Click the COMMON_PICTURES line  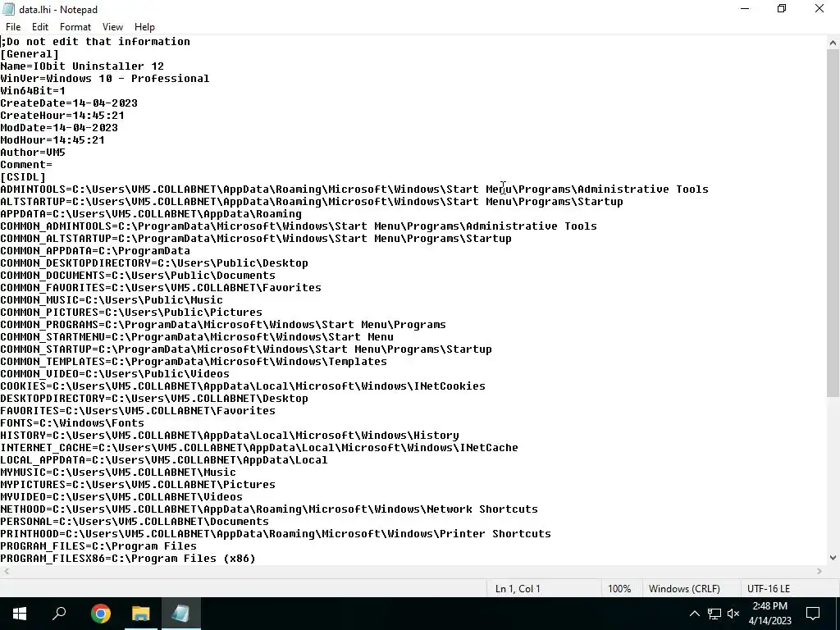tap(131, 313)
